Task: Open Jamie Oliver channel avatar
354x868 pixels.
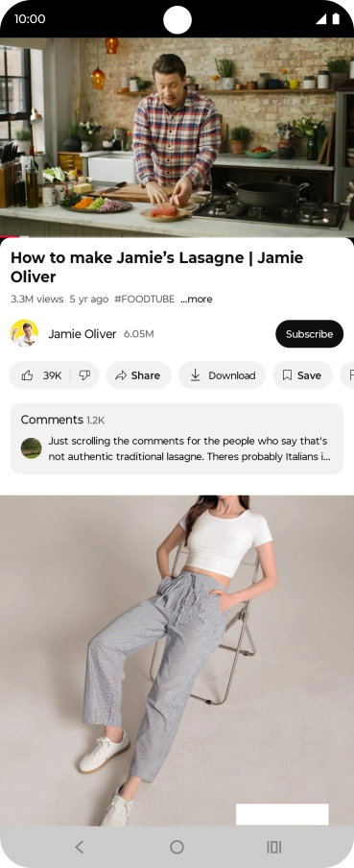Action: (x=24, y=333)
